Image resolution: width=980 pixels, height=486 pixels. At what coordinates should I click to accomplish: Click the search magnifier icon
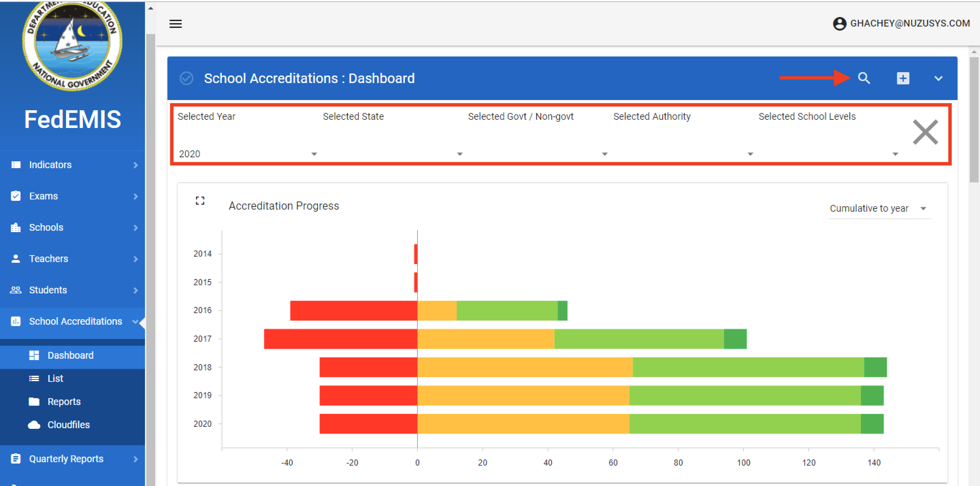[864, 78]
